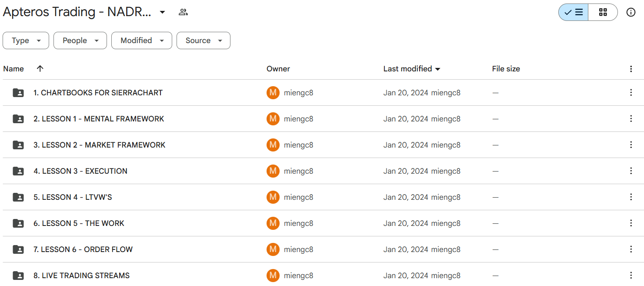The image size is (644, 286).
Task: Click the shared folder icon for LESSON 4 - LTVW'S
Action: point(18,197)
